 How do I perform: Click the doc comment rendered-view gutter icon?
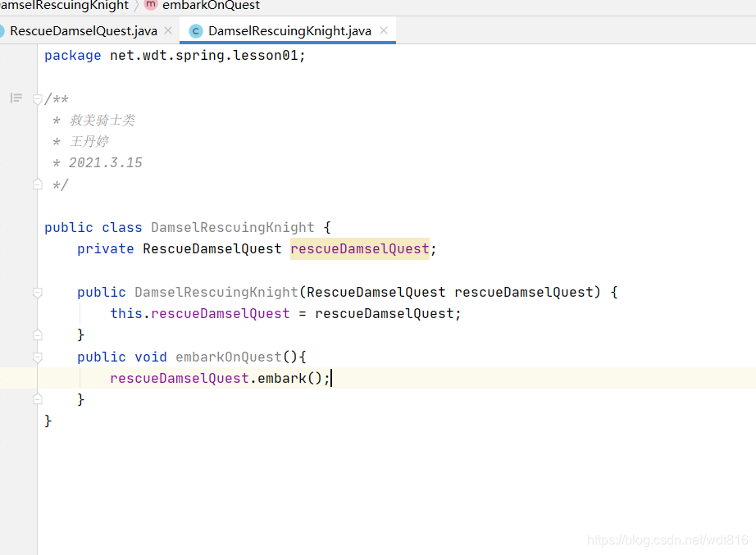[x=16, y=98]
